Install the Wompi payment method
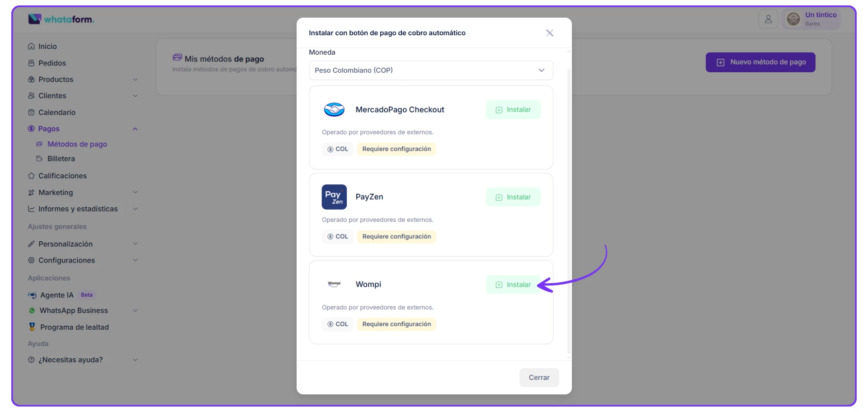This screenshot has width=868, height=412. point(513,285)
